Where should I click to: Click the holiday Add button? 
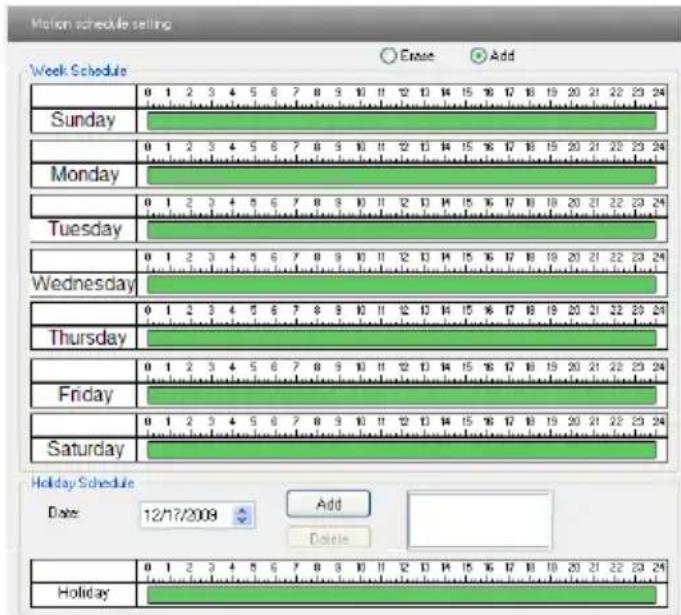coord(329,504)
